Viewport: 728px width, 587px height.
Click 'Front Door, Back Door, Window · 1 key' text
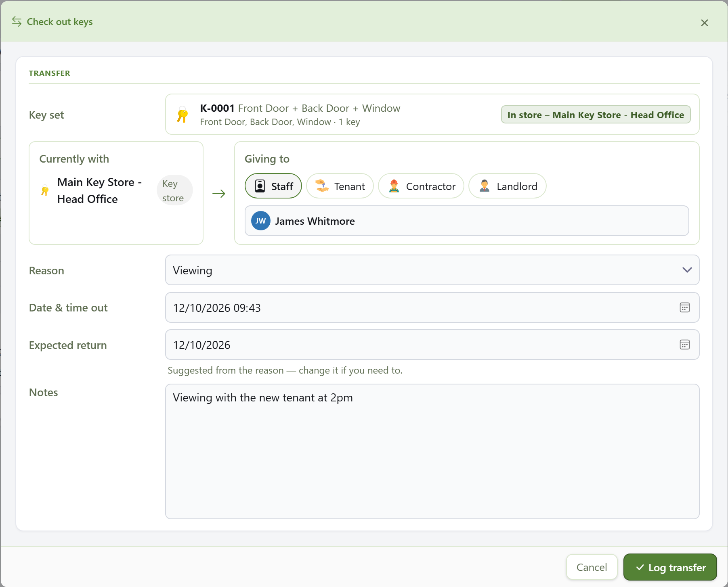coord(280,122)
